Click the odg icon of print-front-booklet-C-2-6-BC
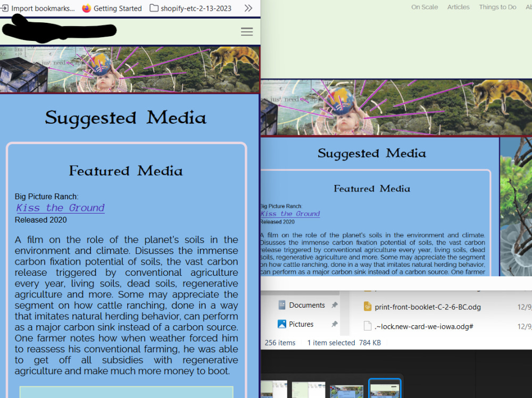The height and width of the screenshot is (398, 532). pyautogui.click(x=368, y=307)
